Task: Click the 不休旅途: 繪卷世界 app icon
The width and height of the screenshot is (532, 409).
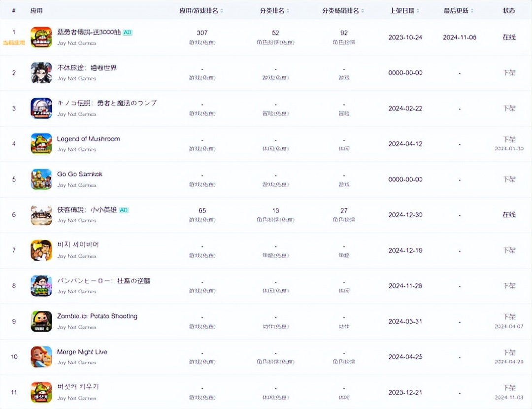Action: 41,72
